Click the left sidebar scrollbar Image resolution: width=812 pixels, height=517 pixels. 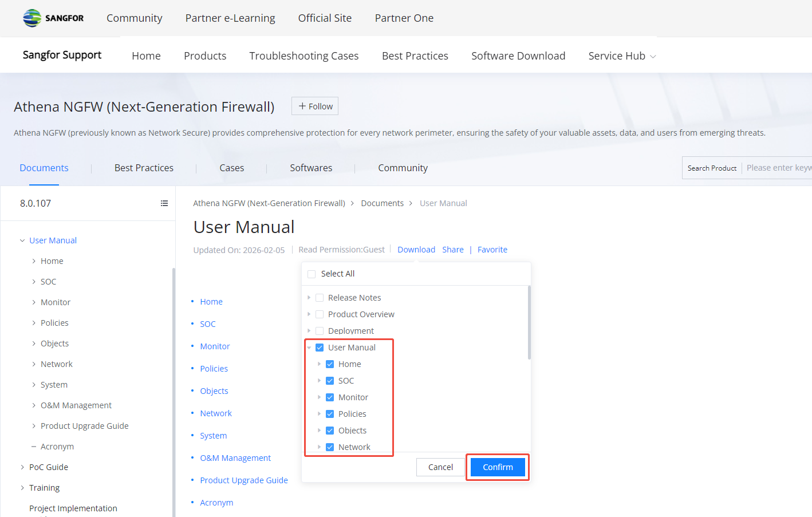[x=174, y=392]
